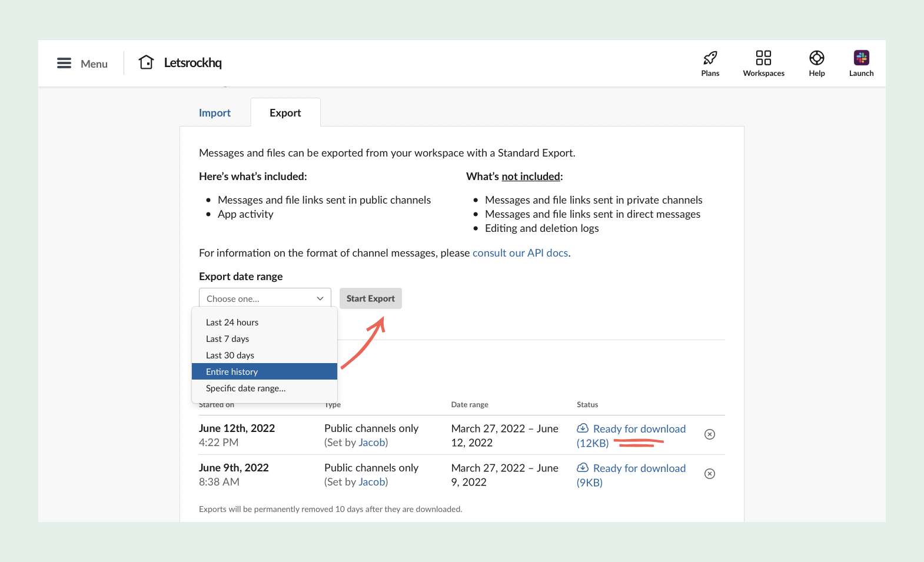Viewport: 924px width, 562px height.
Task: Click download icon for the 9KB export
Action: click(583, 468)
